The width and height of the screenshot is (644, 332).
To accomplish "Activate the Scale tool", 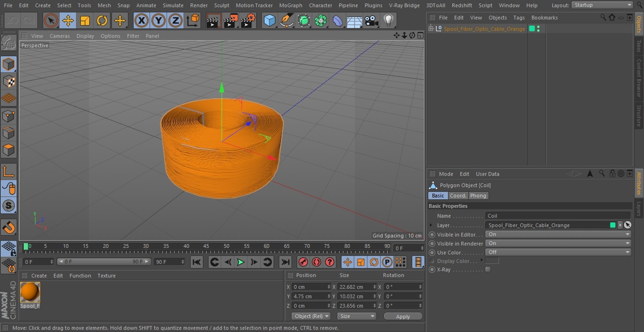I will pyautogui.click(x=85, y=21).
